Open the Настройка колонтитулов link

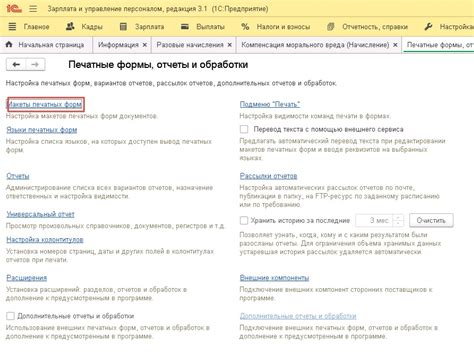pos(45,240)
